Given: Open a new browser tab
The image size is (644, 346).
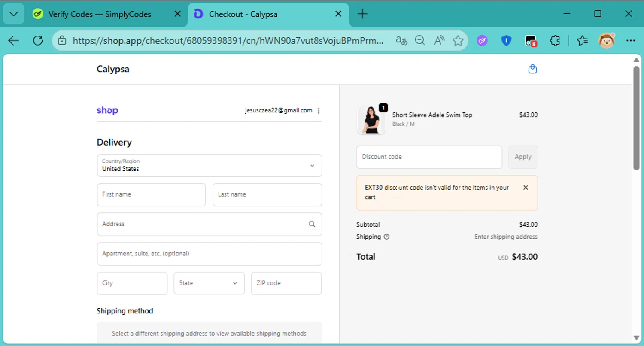Looking at the screenshot, I should (x=362, y=14).
